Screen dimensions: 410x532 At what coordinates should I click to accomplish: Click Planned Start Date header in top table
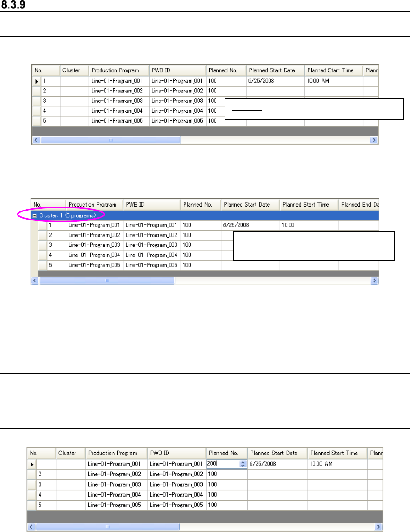[x=276, y=70]
